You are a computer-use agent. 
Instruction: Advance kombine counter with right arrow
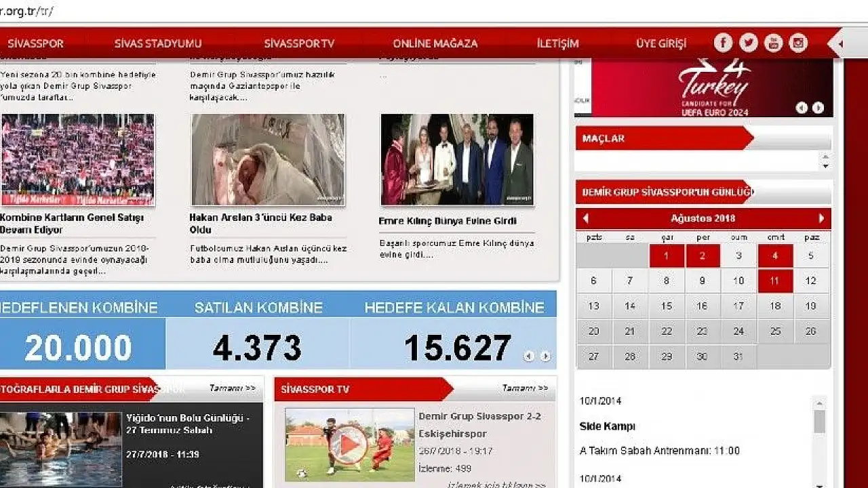pyautogui.click(x=545, y=357)
